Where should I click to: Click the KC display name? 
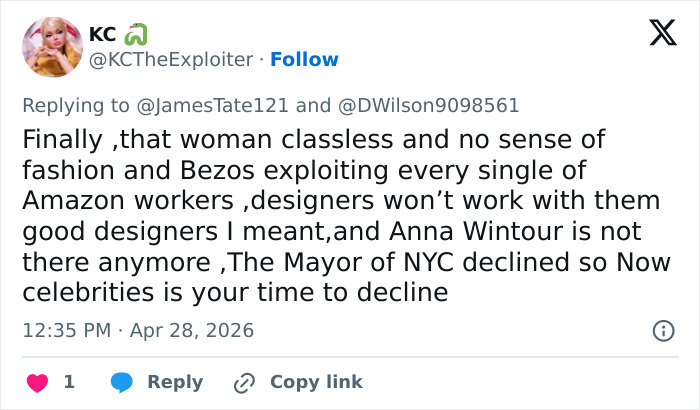click(102, 33)
